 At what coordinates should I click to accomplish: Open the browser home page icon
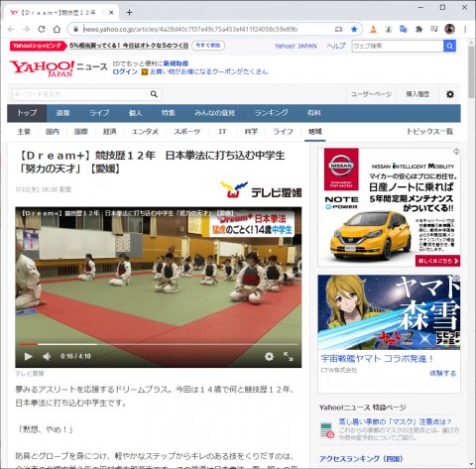pos(57,29)
